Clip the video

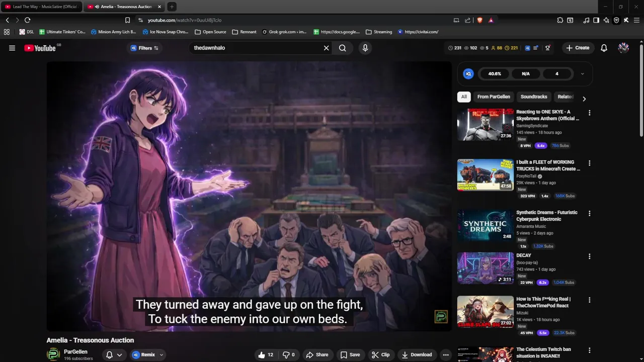pos(381,354)
